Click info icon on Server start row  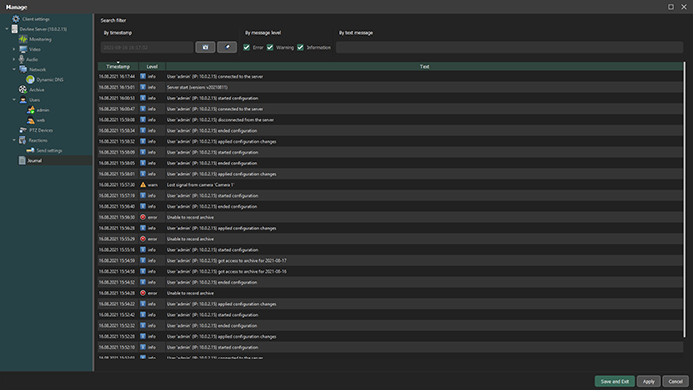(143, 87)
